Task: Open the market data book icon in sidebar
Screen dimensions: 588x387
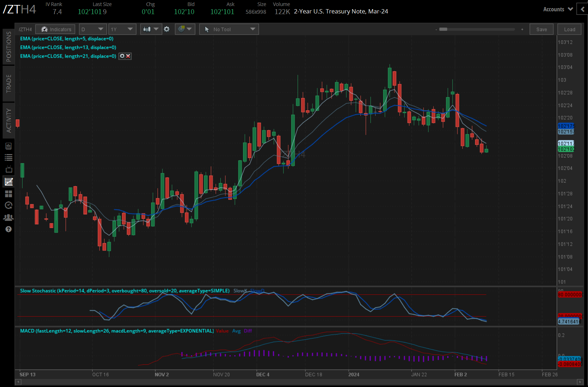Action: click(x=8, y=146)
